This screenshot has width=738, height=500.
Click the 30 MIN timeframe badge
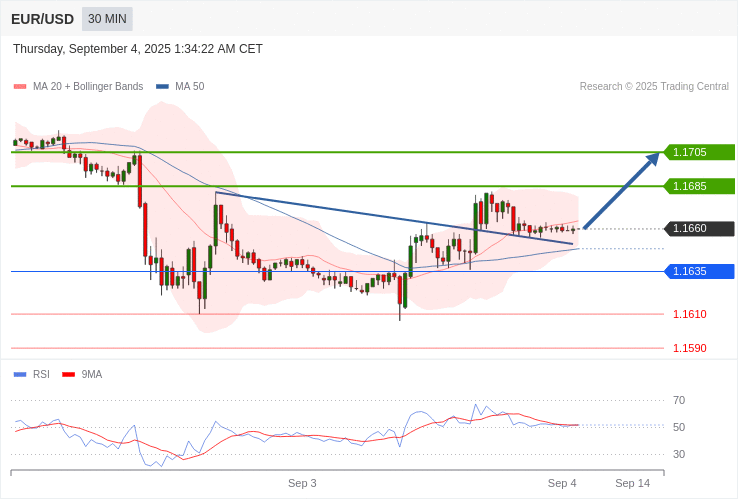point(107,19)
